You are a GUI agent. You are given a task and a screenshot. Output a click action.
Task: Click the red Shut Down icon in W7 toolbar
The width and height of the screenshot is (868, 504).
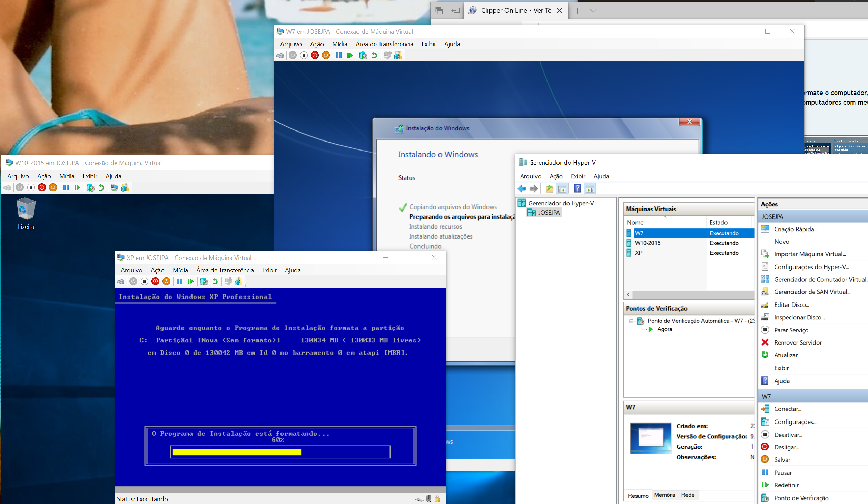tap(315, 55)
